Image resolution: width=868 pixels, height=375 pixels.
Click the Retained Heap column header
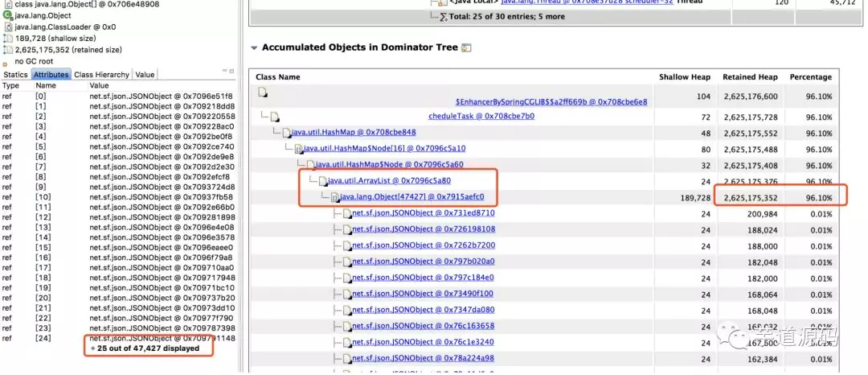750,77
